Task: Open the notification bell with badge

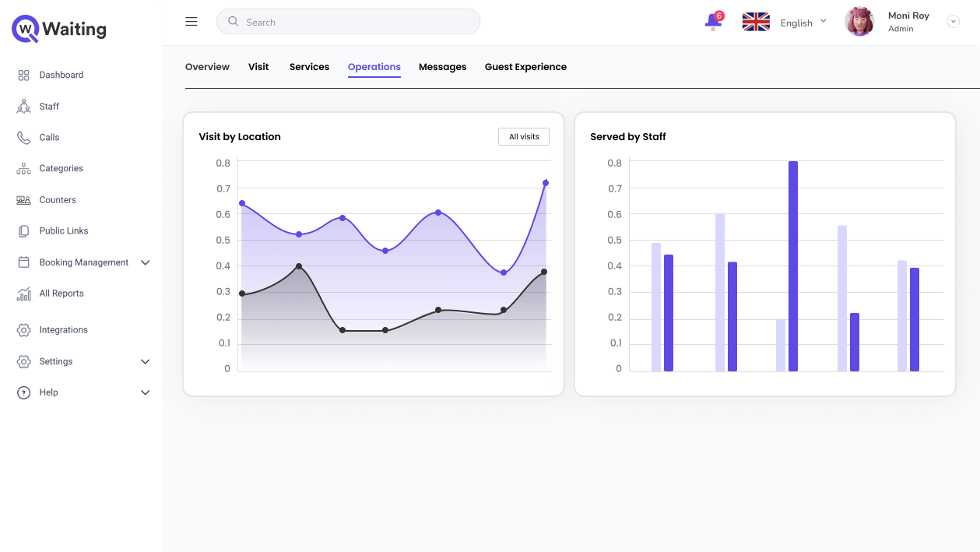Action: tap(714, 21)
